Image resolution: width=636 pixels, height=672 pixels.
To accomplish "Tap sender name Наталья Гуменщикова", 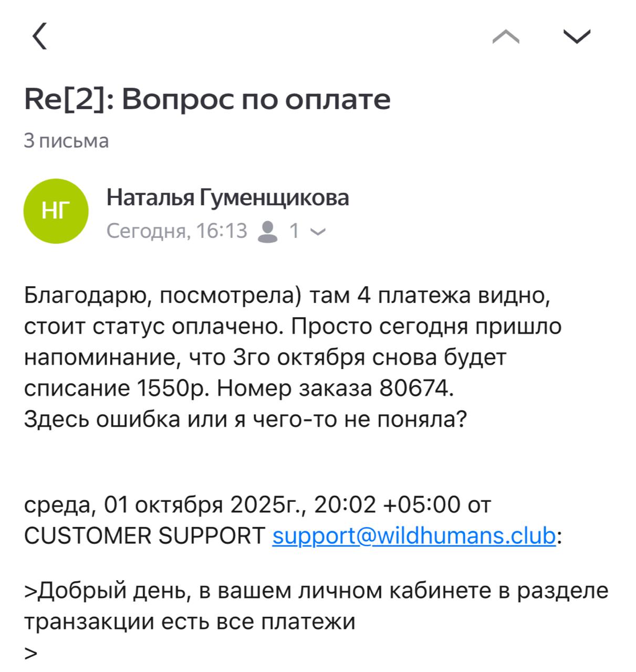I will click(x=227, y=198).
